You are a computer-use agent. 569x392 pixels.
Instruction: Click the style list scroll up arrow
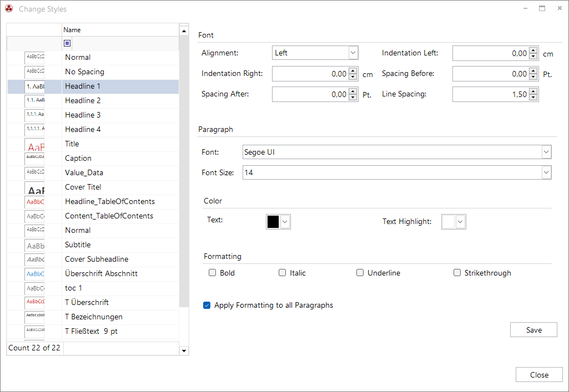[x=184, y=31]
